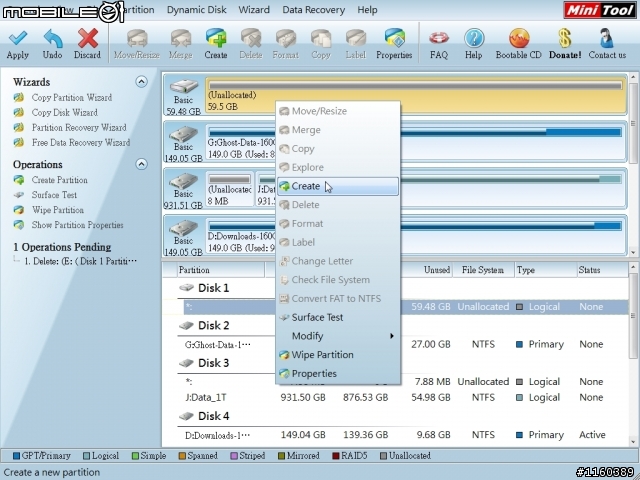640x480 pixels.
Task: Click the Help question mark icon
Action: coord(473,38)
